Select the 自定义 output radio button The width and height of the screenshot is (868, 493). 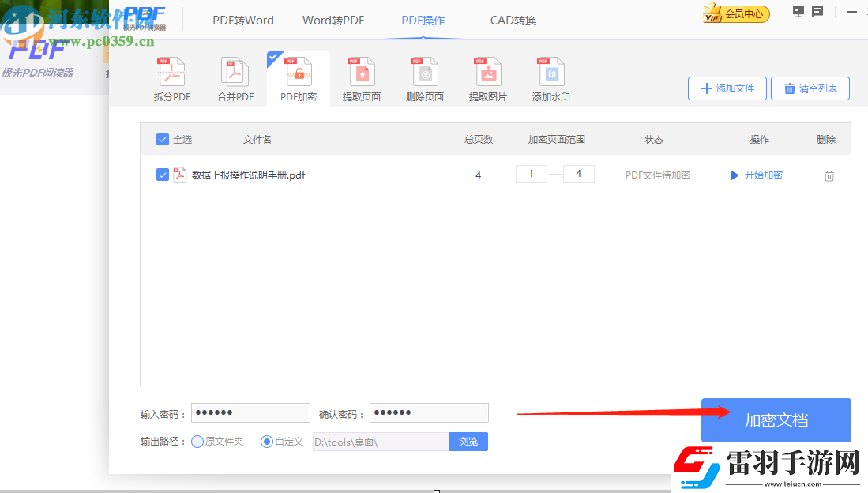click(x=267, y=442)
